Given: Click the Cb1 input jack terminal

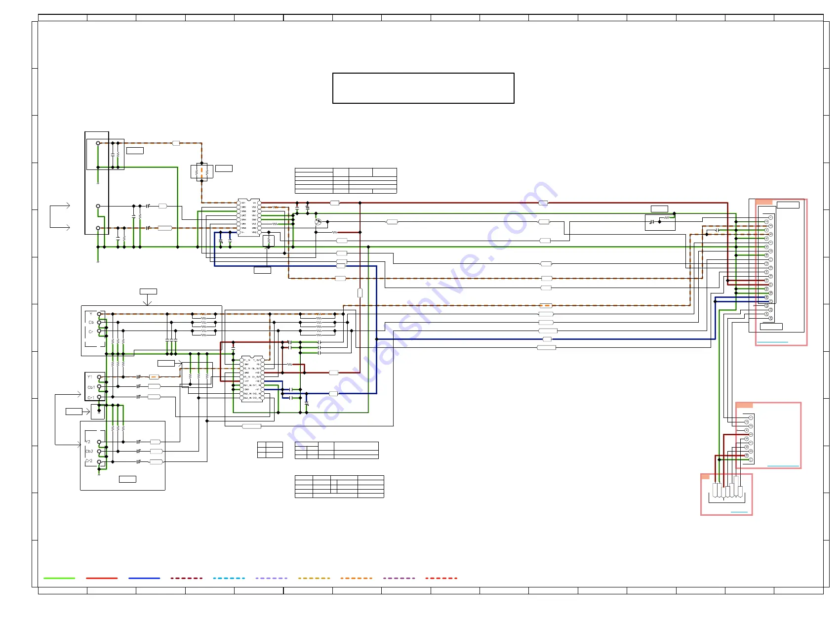Looking at the screenshot, I should (99, 387).
